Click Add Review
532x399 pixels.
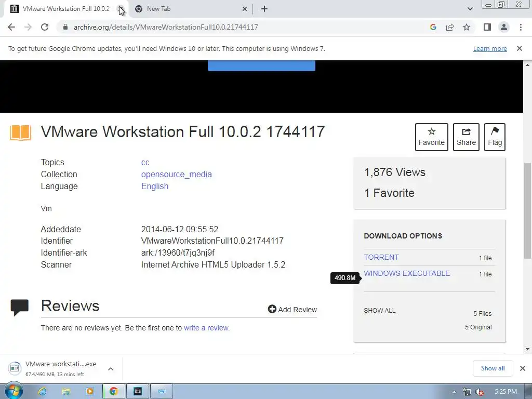point(292,310)
